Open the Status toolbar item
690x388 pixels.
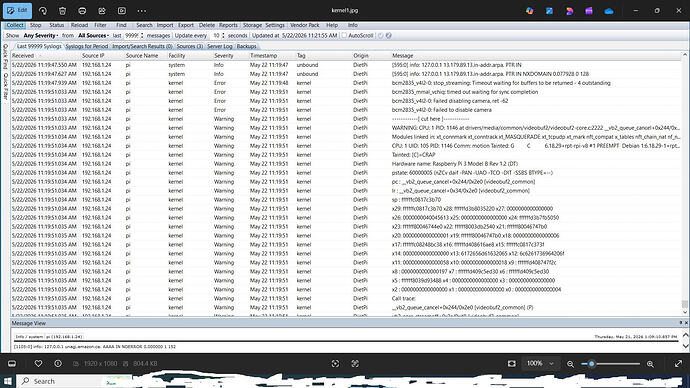pos(57,26)
